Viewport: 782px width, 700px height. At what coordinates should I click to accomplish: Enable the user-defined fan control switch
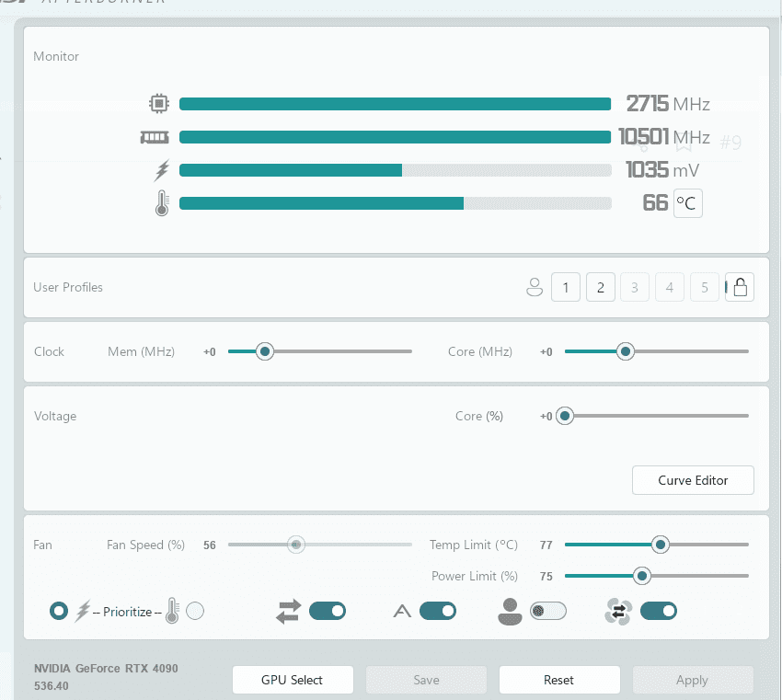tap(548, 611)
